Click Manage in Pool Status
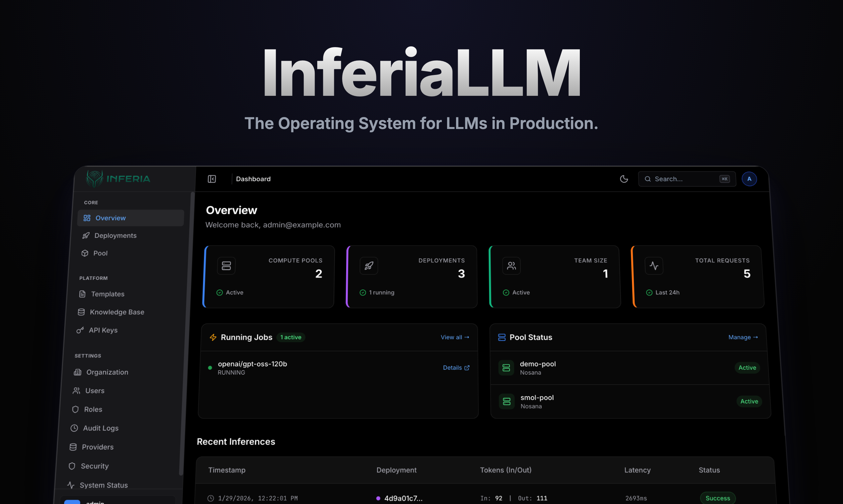843x504 pixels. click(x=743, y=337)
